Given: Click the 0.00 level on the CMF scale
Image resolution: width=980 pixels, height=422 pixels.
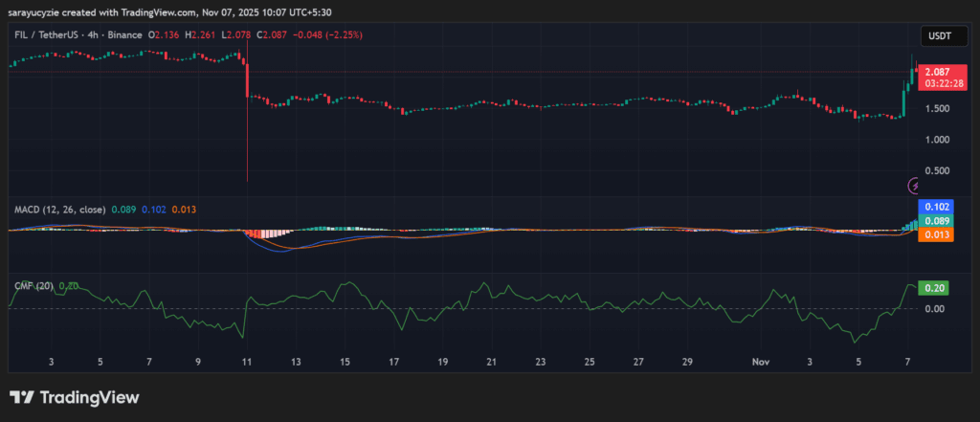Looking at the screenshot, I should 934,308.
